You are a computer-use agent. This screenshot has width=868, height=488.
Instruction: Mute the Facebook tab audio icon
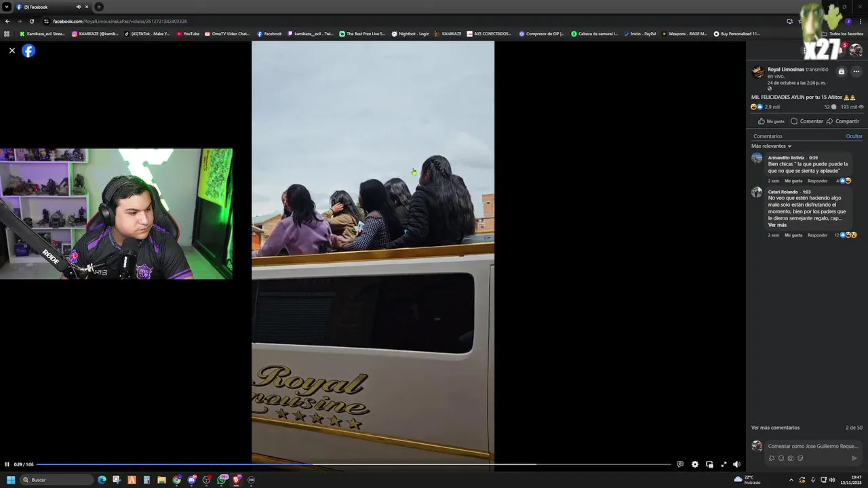coord(78,7)
